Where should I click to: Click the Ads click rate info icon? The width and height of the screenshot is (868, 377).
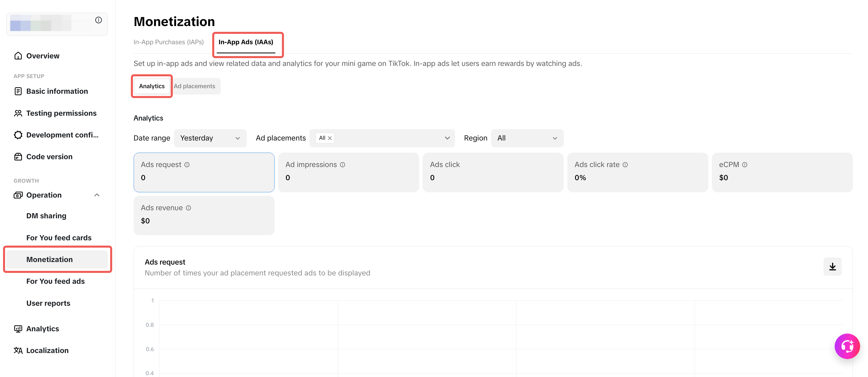(x=625, y=165)
